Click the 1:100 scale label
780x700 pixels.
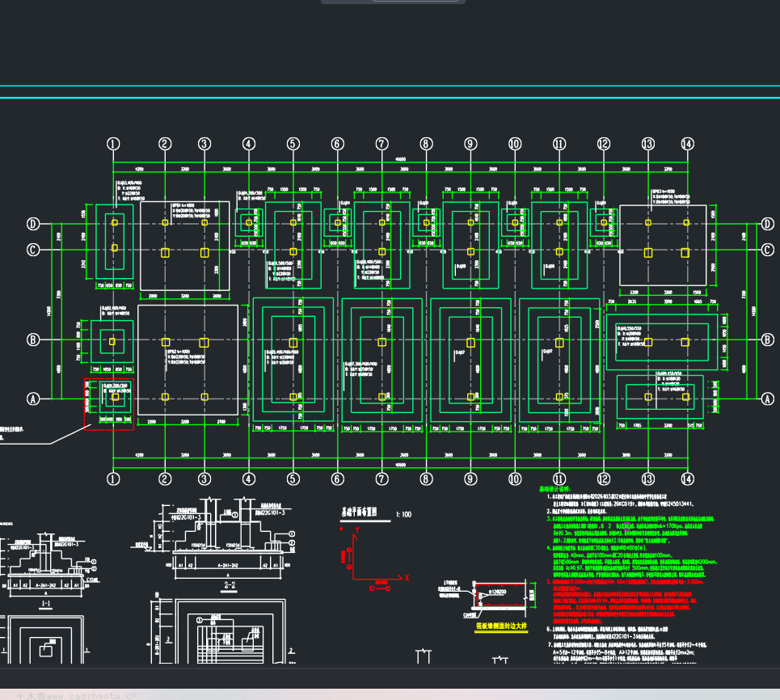tap(404, 514)
